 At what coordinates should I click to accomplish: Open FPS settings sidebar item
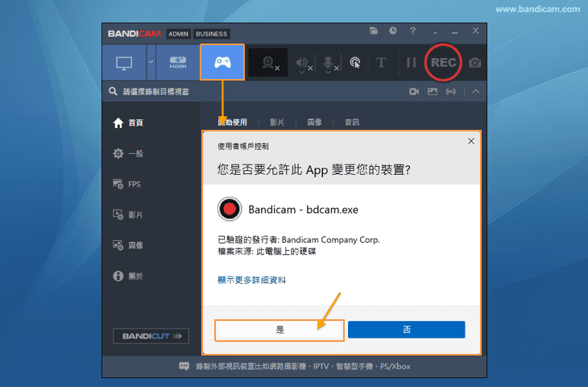[126, 184]
